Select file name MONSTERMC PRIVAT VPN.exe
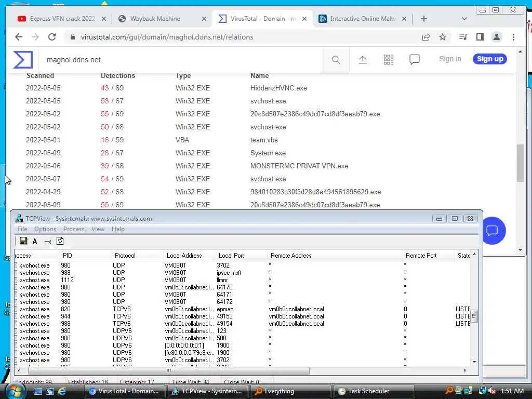Screen dimensions: 532x399 tap(299, 166)
